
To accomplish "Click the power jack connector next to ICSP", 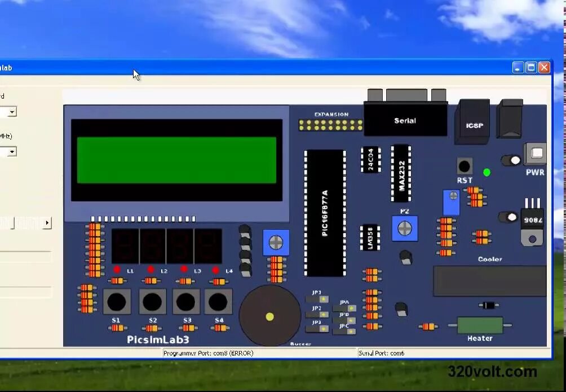I will click(x=509, y=119).
